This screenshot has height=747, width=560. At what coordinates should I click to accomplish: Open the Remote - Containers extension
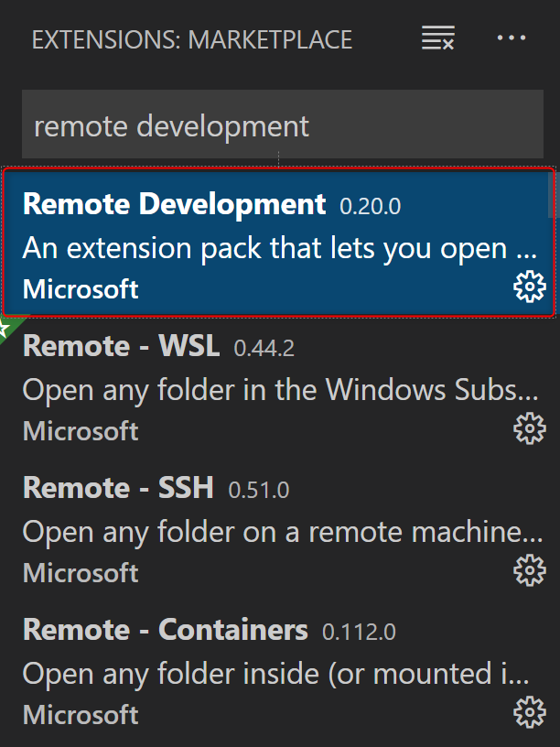click(165, 630)
